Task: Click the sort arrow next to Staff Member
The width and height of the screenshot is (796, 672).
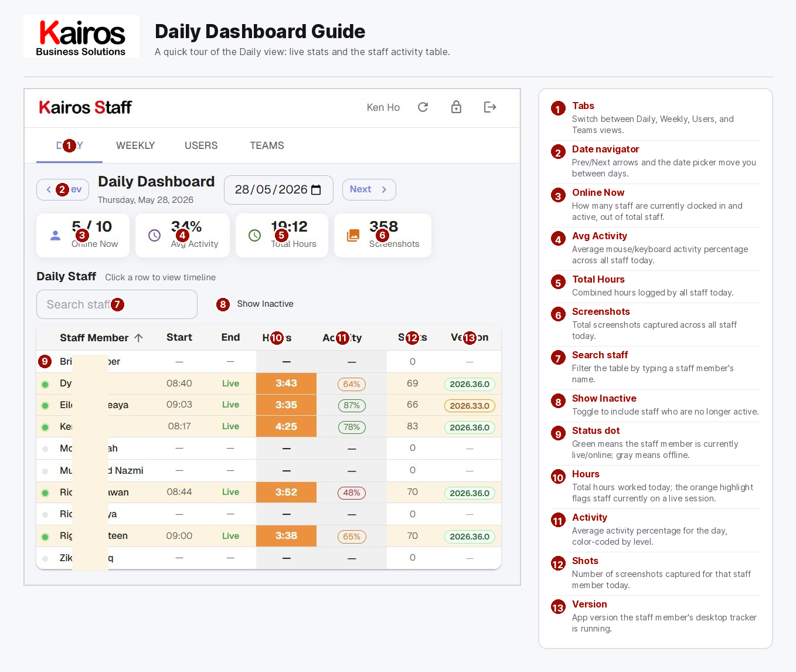Action: (x=138, y=338)
